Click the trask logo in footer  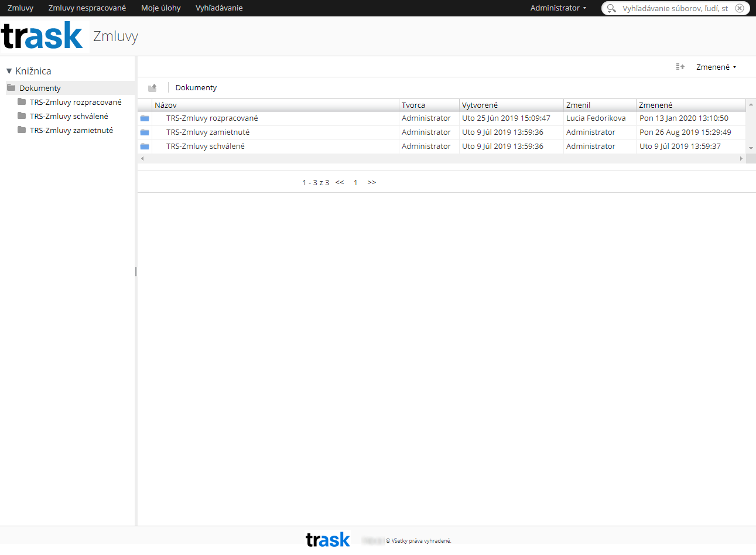click(328, 540)
